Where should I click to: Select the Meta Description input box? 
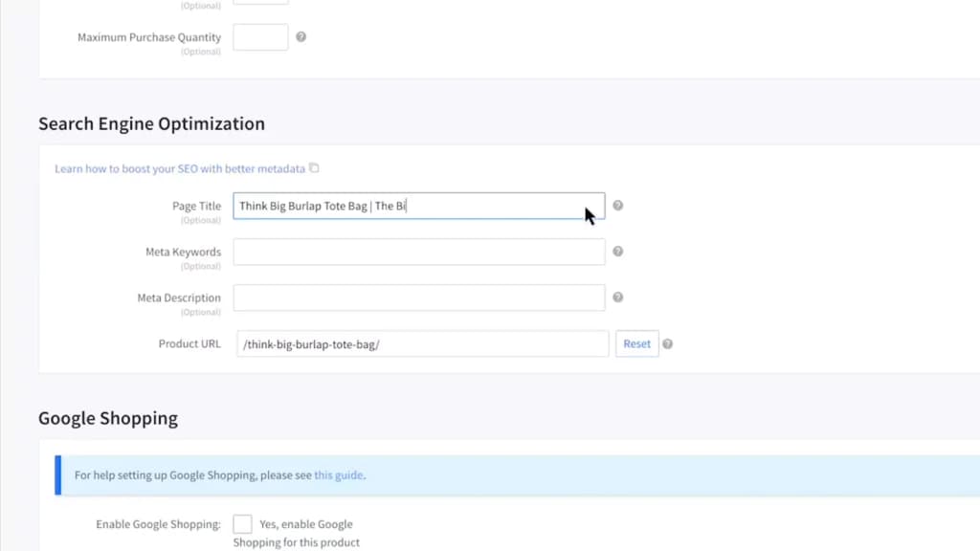(419, 298)
